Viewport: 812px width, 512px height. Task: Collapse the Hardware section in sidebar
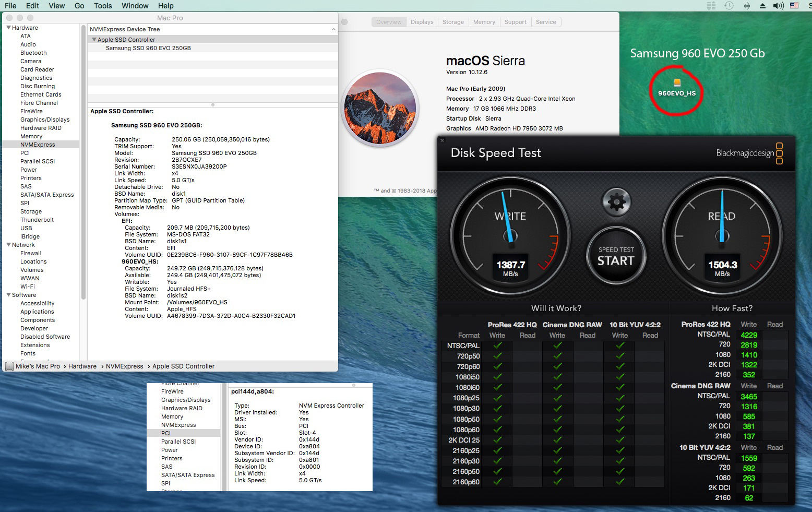[x=8, y=28]
